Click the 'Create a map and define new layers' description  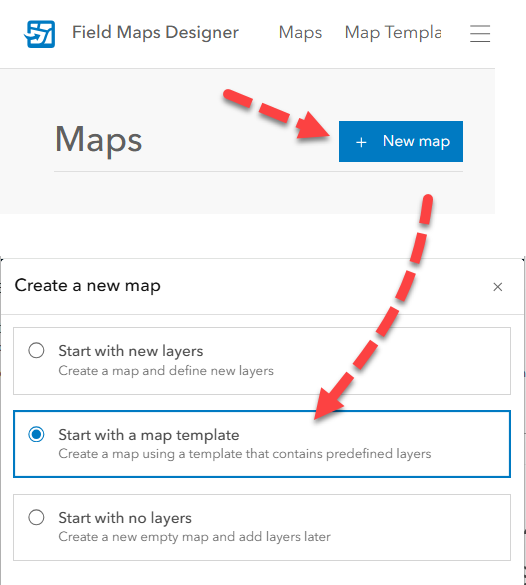166,371
